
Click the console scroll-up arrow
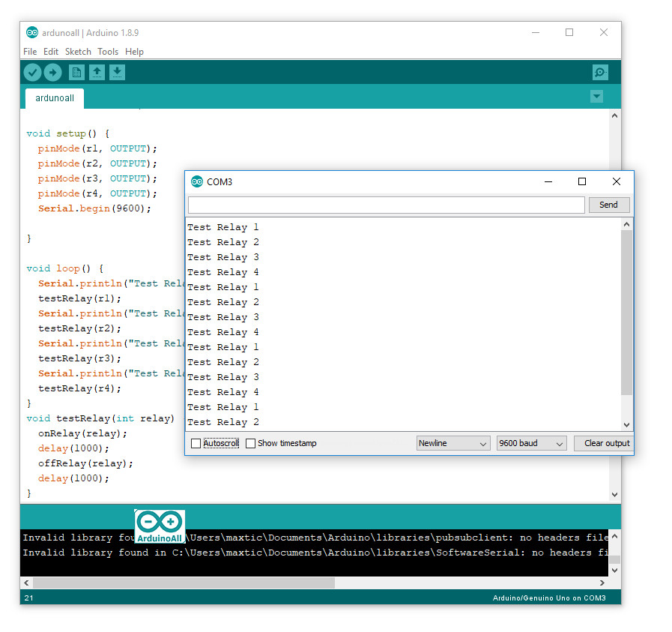pyautogui.click(x=614, y=536)
